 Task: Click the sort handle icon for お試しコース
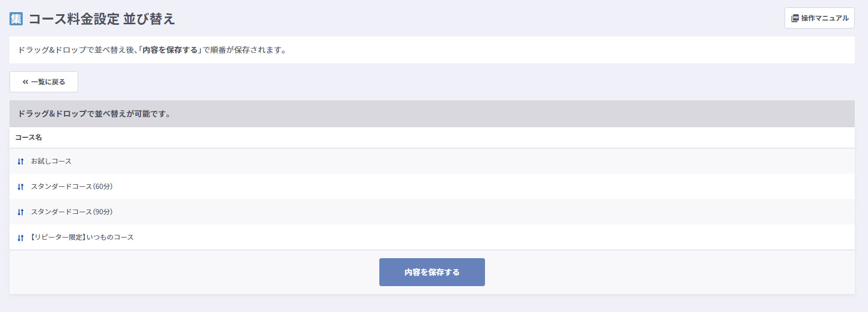(x=21, y=162)
